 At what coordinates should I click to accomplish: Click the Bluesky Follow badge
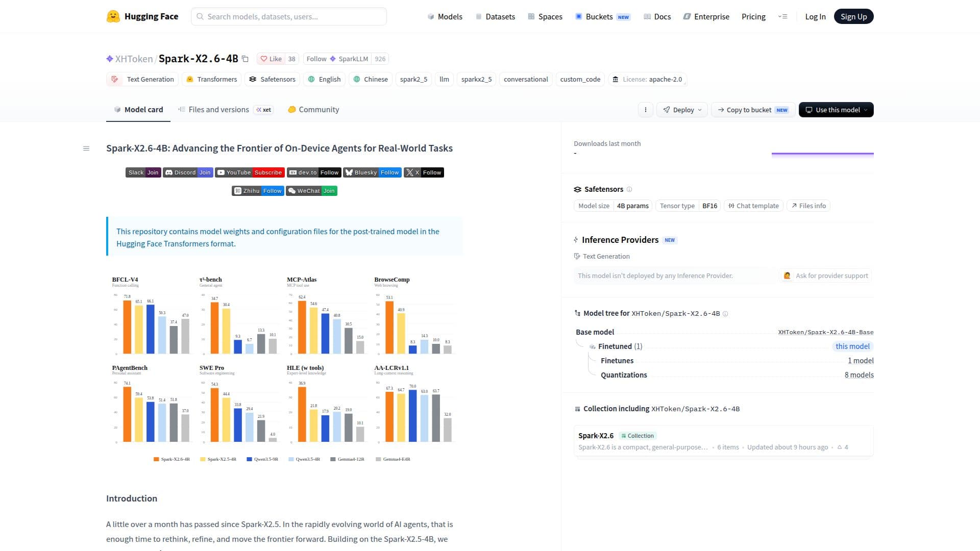click(x=373, y=172)
